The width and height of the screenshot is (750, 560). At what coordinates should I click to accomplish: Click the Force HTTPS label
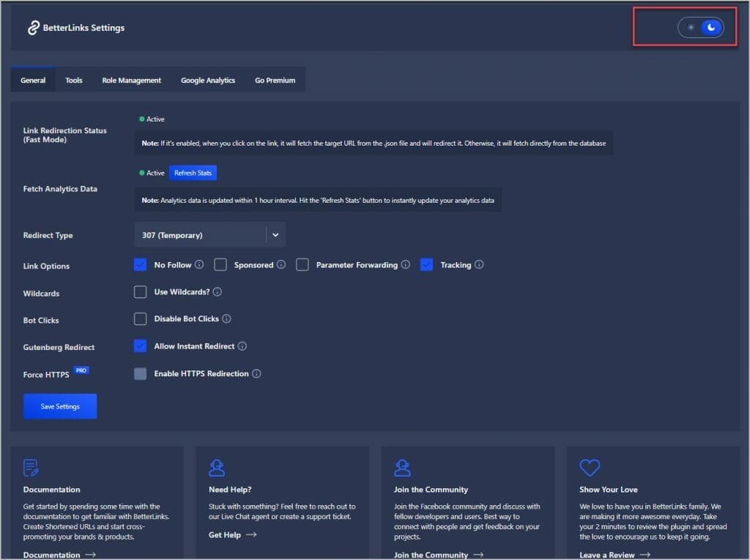[46, 375]
